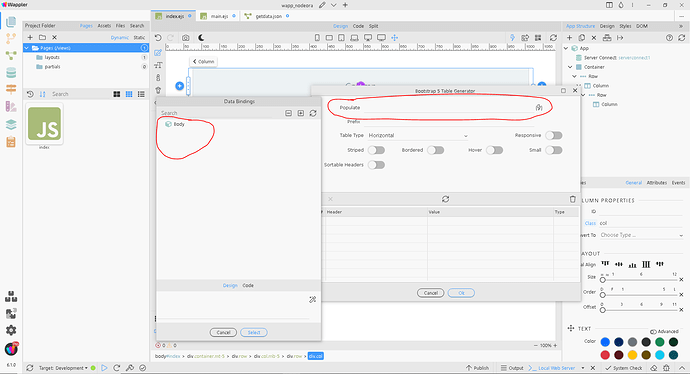Switch to Code view in the editor

click(358, 26)
